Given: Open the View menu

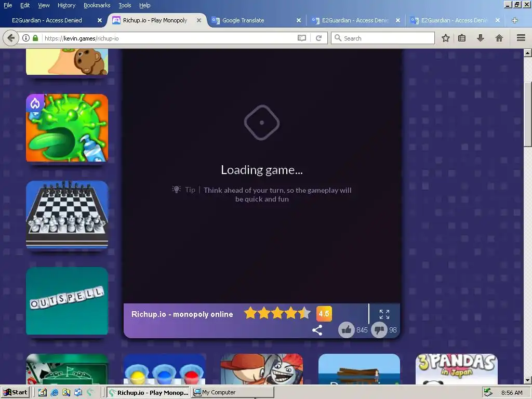Looking at the screenshot, I should [44, 5].
